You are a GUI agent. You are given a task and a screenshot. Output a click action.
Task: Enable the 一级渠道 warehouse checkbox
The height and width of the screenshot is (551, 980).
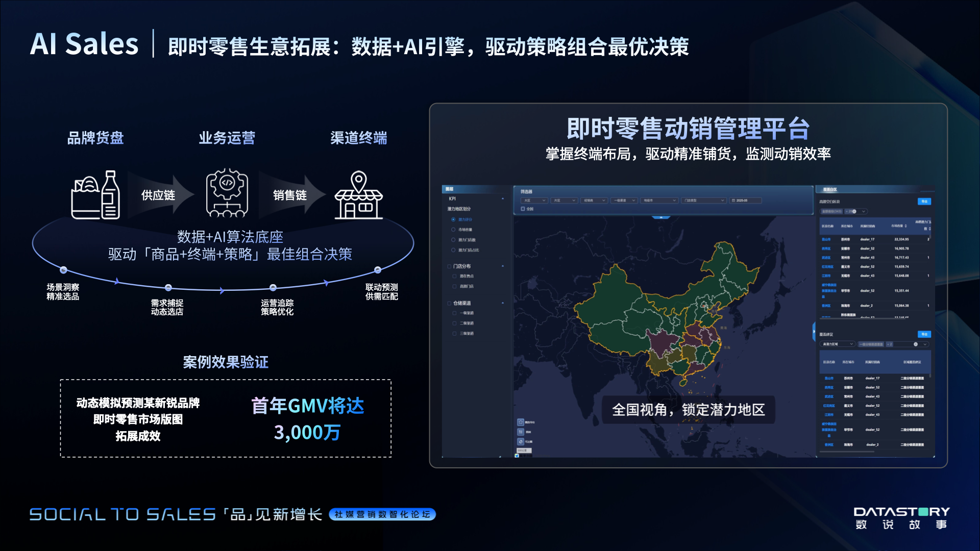pos(454,313)
